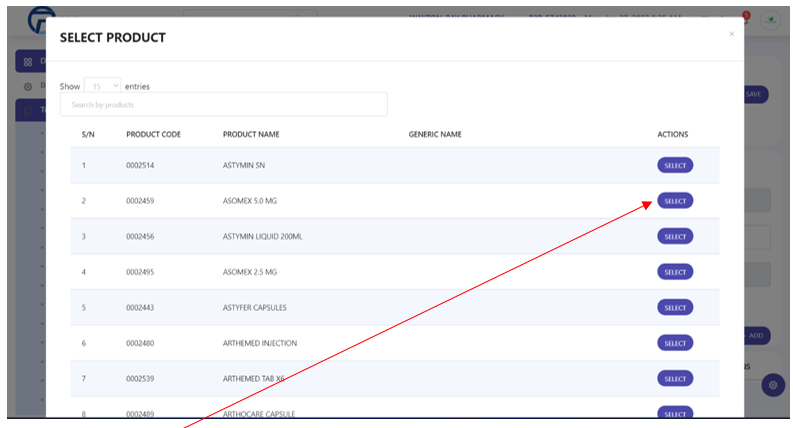Select ARTHEMED INJECTION product
The height and width of the screenshot is (428, 793).
[x=675, y=343]
